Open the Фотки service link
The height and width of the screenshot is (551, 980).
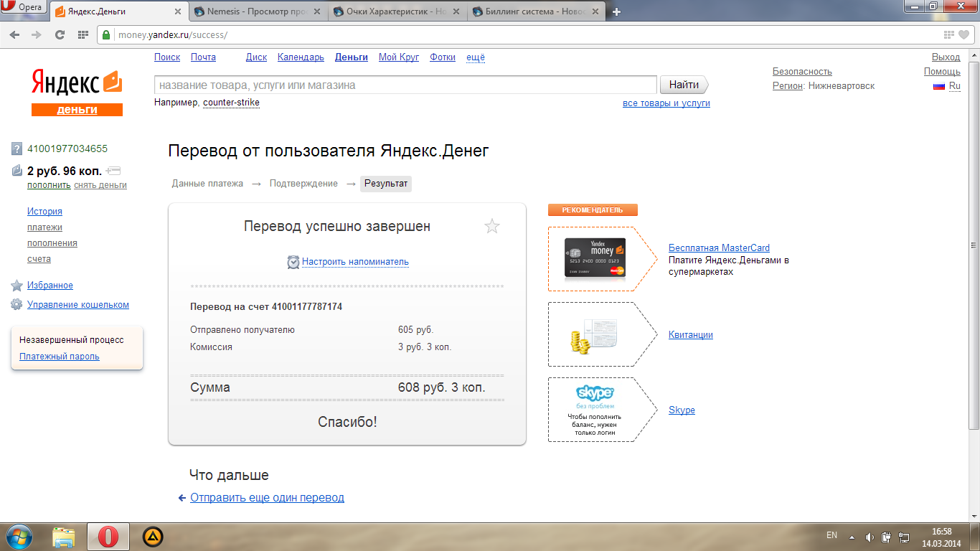(443, 57)
